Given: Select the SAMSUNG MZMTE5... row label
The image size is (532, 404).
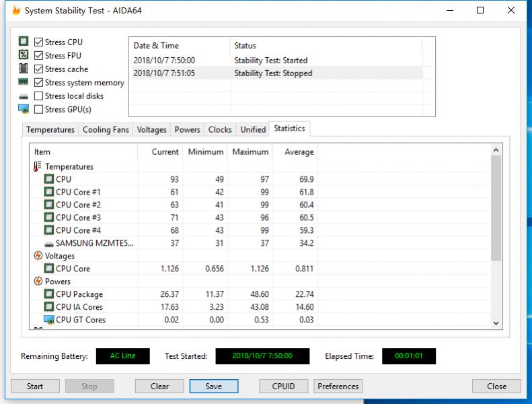Looking at the screenshot, I should (95, 243).
